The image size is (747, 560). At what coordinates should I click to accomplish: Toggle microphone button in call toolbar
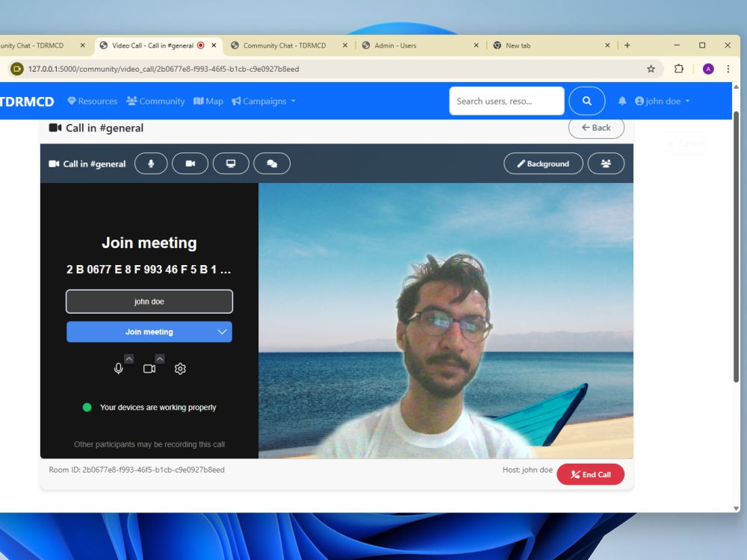pos(151,164)
